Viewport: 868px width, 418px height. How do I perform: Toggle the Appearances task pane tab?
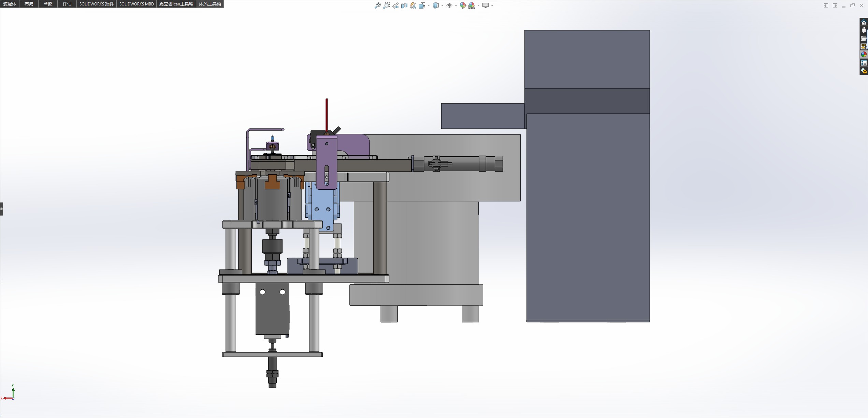(x=864, y=55)
